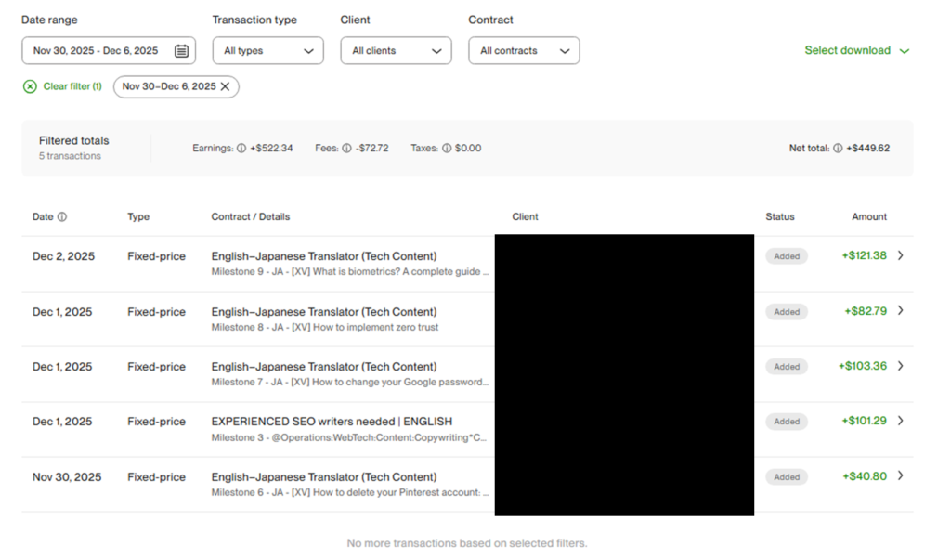Click the Clear filter (1) link

pyautogui.click(x=72, y=86)
